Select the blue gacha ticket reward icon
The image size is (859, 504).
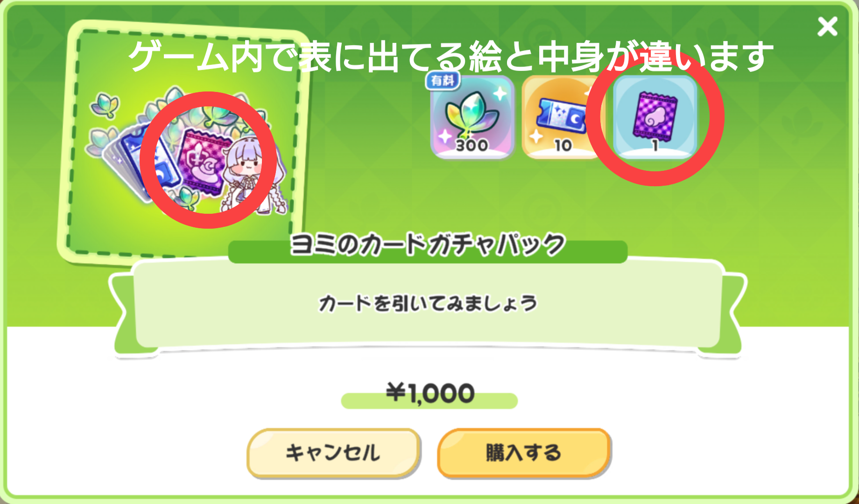[563, 117]
